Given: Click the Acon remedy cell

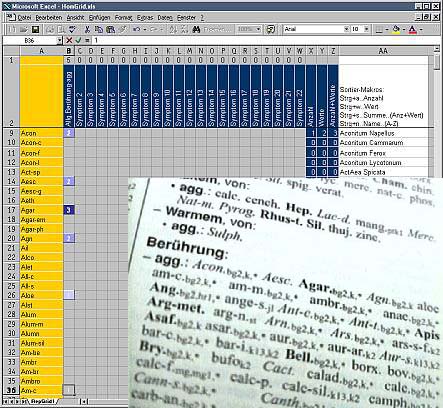Looking at the screenshot, I should click(42, 133).
